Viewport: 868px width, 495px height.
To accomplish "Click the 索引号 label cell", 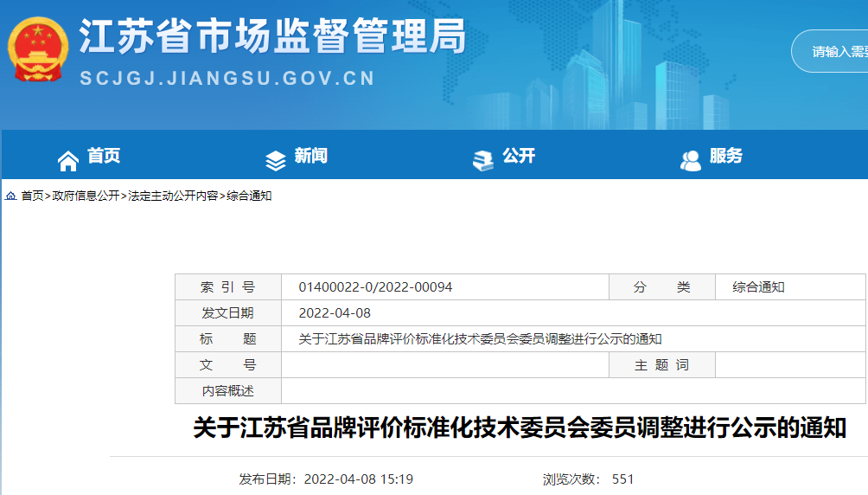I will coord(228,287).
